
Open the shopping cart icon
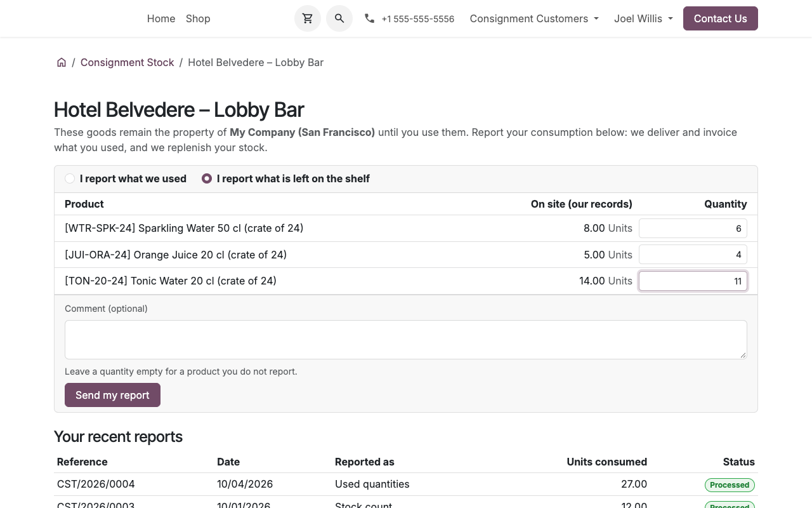308,18
